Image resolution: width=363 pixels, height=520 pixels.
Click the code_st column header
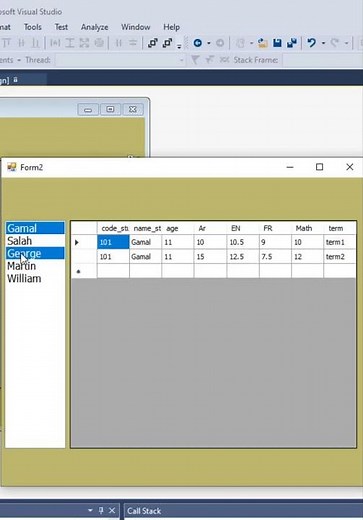(x=113, y=228)
